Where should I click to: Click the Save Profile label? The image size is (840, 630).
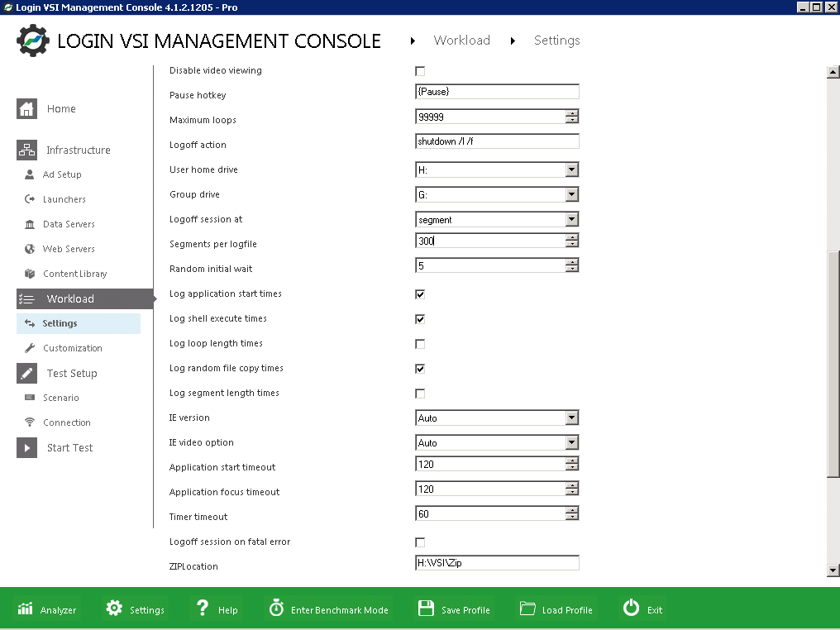point(465,610)
